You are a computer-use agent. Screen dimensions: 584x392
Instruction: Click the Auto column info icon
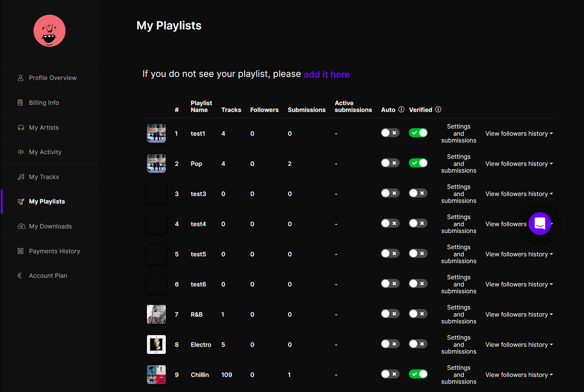401,109
